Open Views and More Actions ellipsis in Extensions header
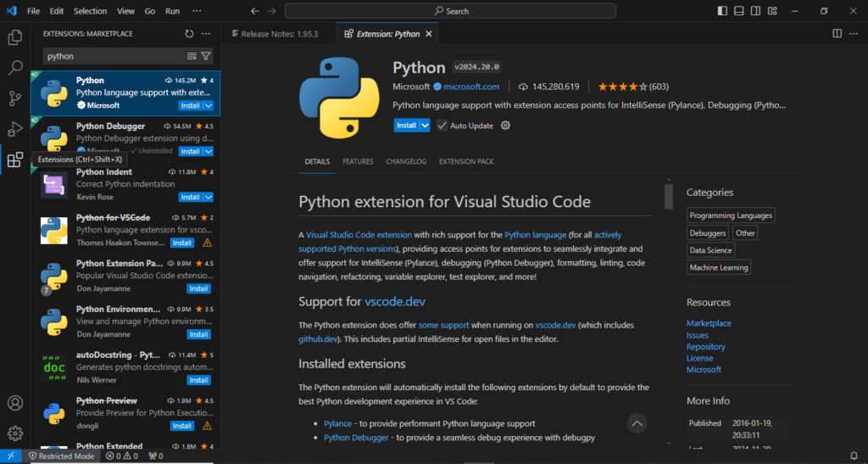The width and height of the screenshot is (868, 464). coord(206,34)
